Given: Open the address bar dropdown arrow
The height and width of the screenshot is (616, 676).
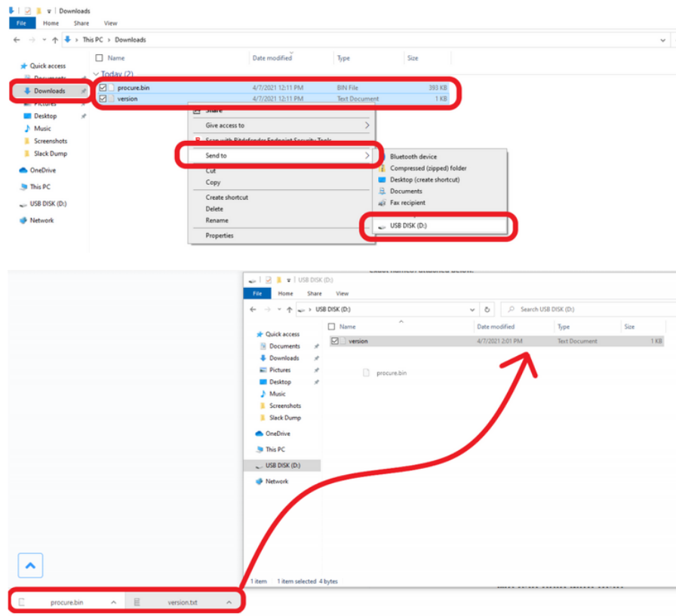Looking at the screenshot, I should [664, 39].
